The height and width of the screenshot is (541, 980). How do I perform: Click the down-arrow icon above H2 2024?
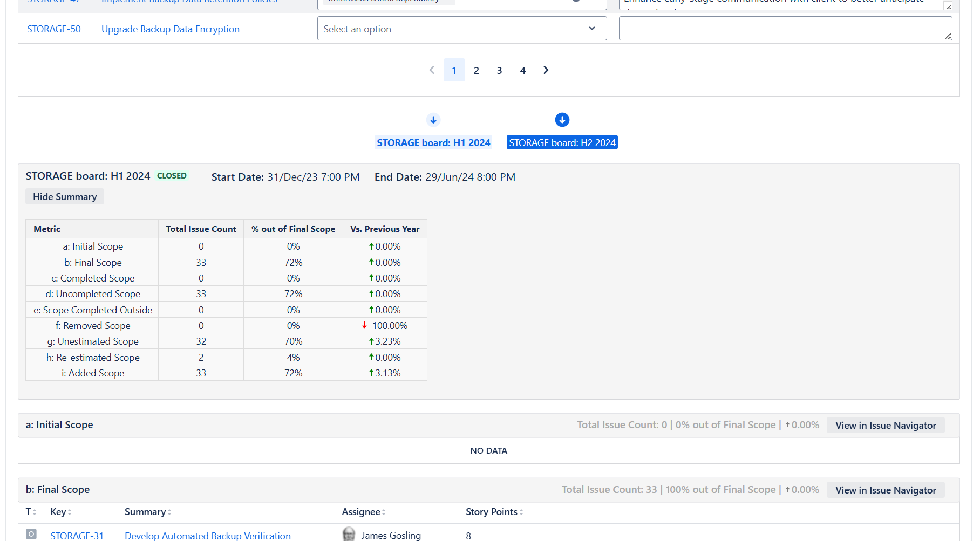[562, 120]
